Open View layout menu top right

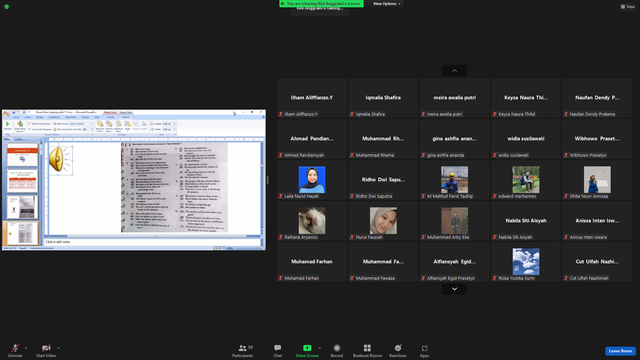(628, 7)
